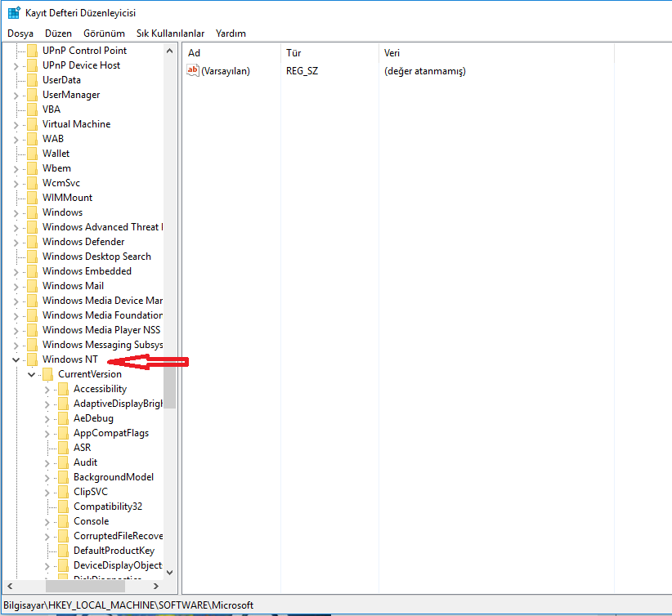Click the Windows Defender folder icon
The width and height of the screenshot is (672, 616).
(x=32, y=242)
